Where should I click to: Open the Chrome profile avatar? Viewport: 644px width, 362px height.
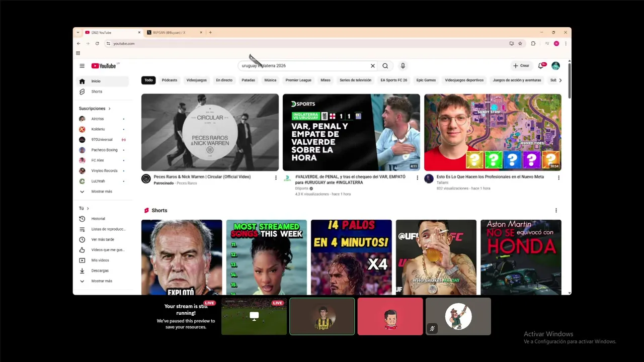[x=556, y=44]
